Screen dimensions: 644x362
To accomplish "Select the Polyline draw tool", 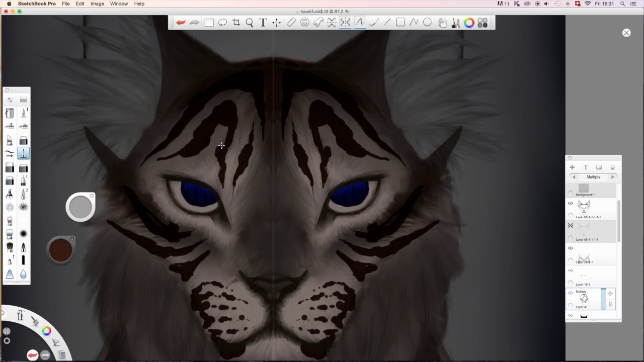I will pos(414,22).
